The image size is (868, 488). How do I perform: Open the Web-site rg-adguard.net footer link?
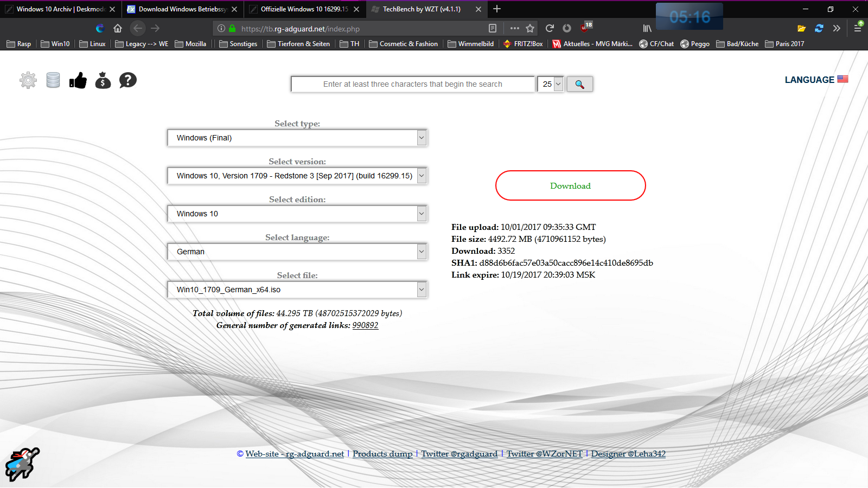295,454
